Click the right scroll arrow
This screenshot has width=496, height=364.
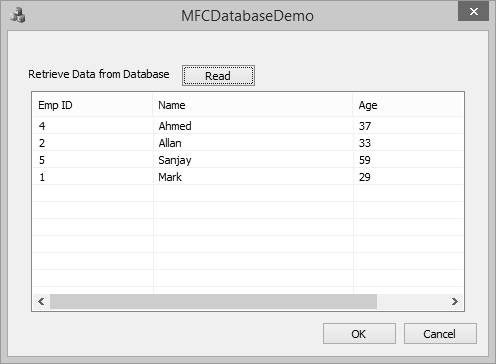455,302
